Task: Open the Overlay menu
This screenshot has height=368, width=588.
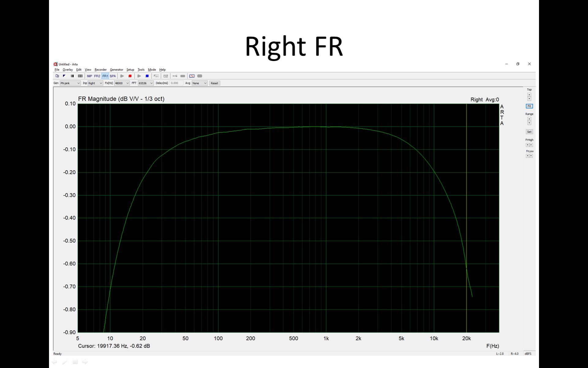Action: pos(68,70)
